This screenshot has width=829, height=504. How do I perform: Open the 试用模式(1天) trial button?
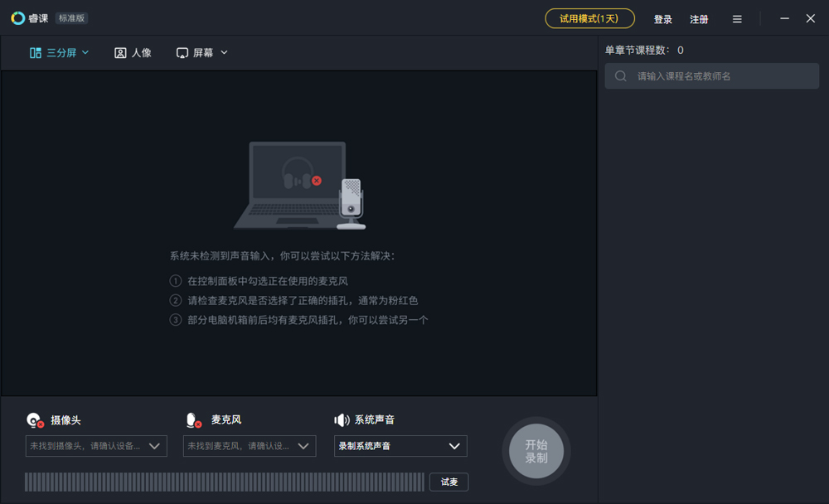tap(589, 18)
